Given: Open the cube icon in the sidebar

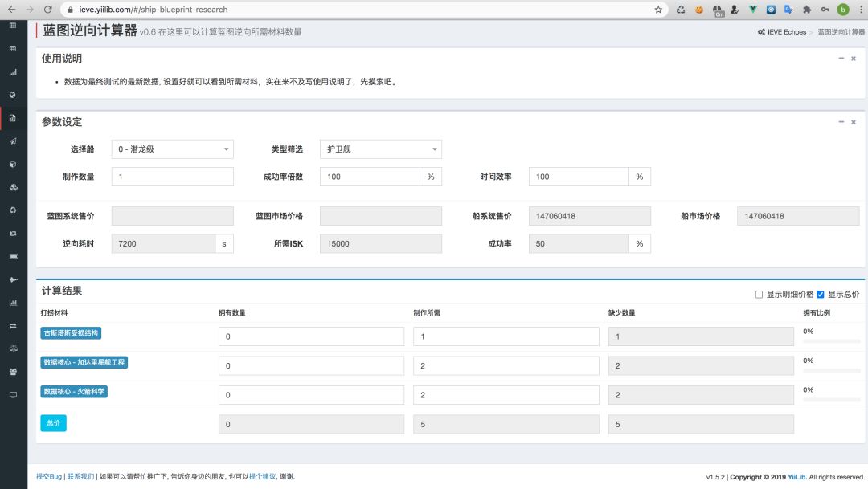Looking at the screenshot, I should pos(13,165).
